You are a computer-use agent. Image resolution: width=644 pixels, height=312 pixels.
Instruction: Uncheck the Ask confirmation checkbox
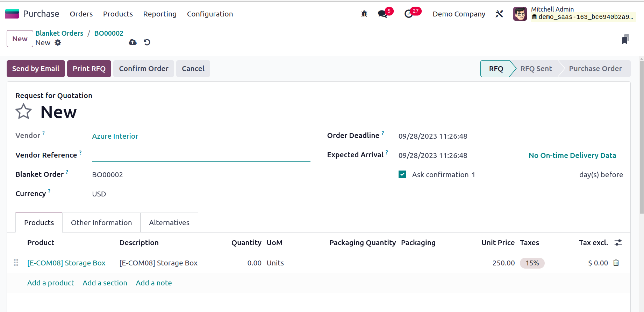[x=402, y=174]
